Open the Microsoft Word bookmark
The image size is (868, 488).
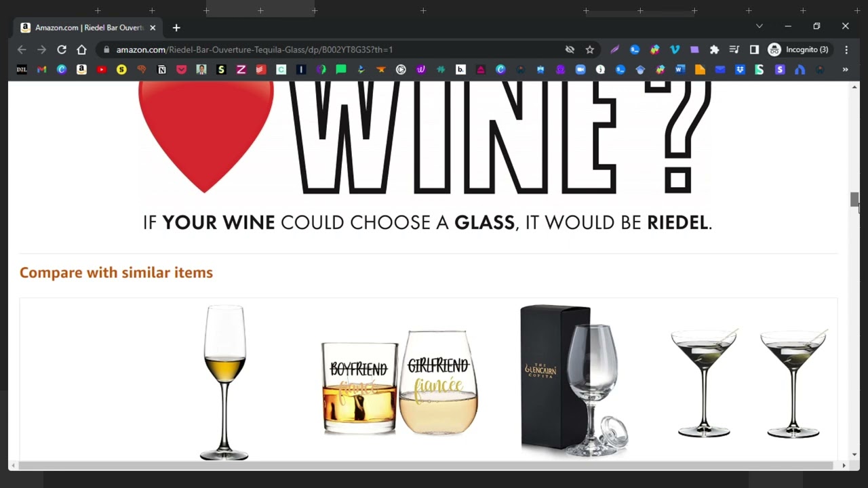[680, 69]
